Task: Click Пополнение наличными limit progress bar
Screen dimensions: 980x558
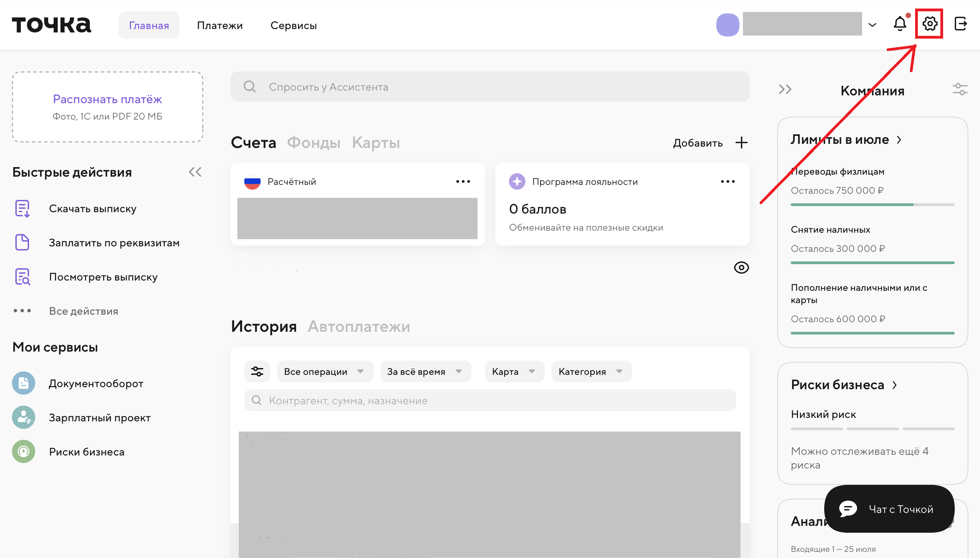Action: coord(872,333)
